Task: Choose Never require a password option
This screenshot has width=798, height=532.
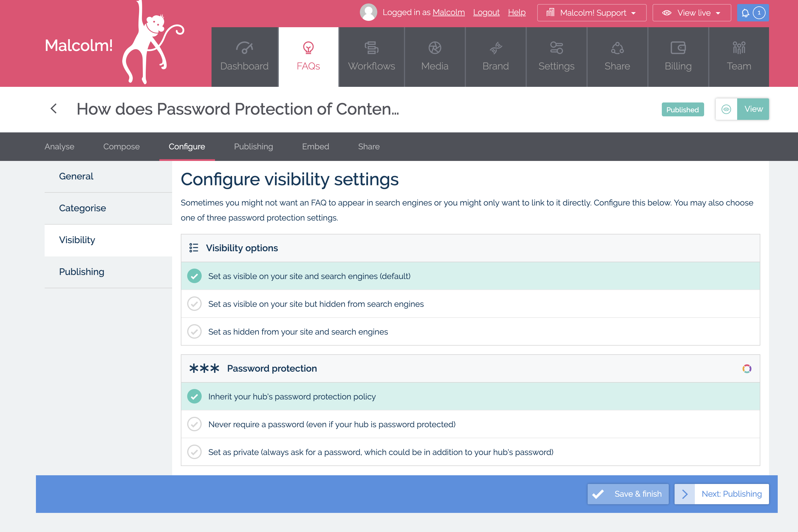Action: (470, 424)
